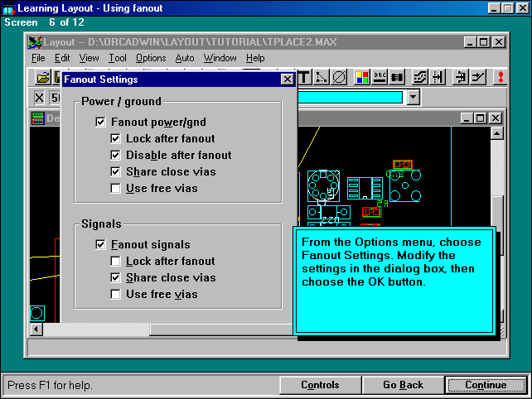Click the toolbar icon left of the red exclamation
The image size is (532, 399).
pyautogui.click(x=479, y=78)
